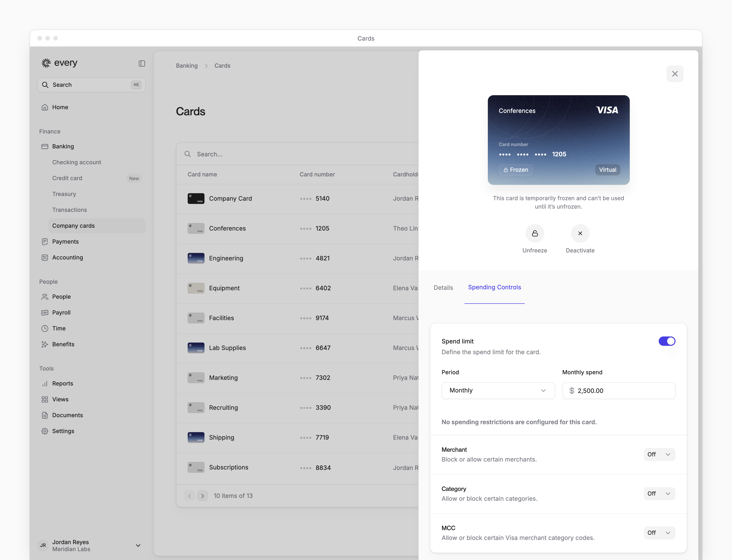Click the every logo
Image resolution: width=732 pixels, height=560 pixels.
tap(59, 63)
